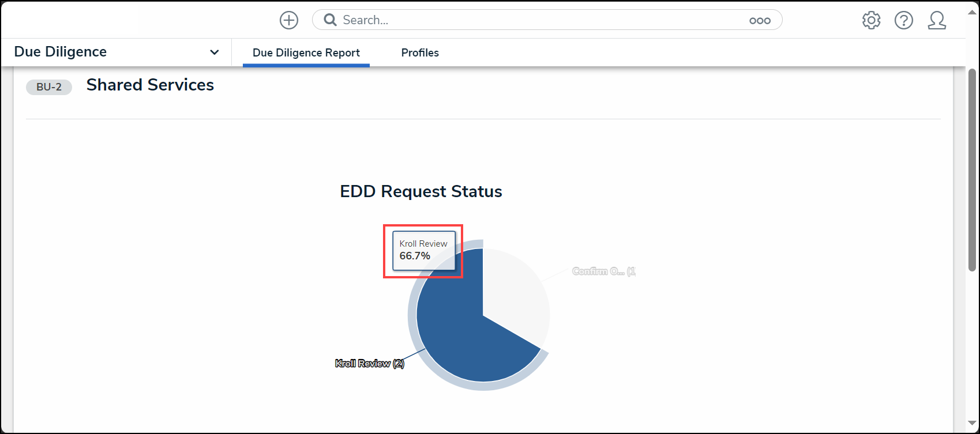The image size is (980, 434).
Task: Click the Confirm O... chart label
Action: [x=604, y=271]
